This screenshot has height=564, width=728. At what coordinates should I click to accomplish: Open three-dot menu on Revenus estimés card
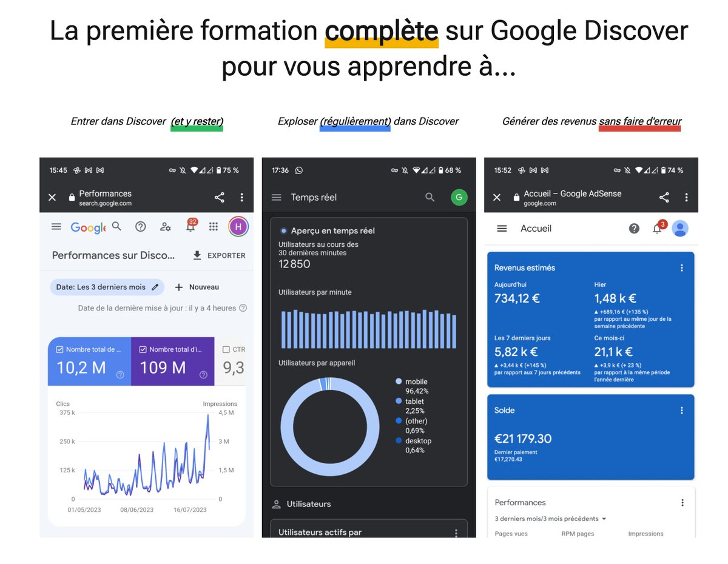(x=681, y=267)
